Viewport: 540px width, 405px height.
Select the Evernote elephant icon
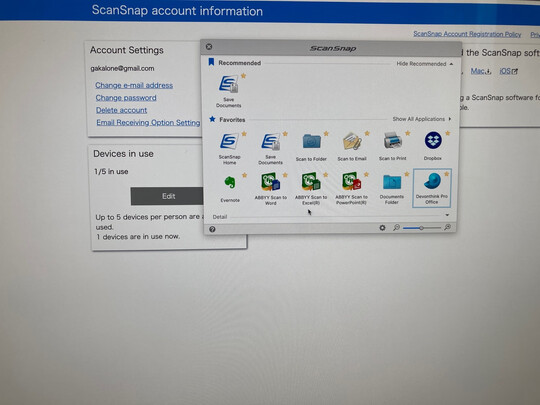230,183
